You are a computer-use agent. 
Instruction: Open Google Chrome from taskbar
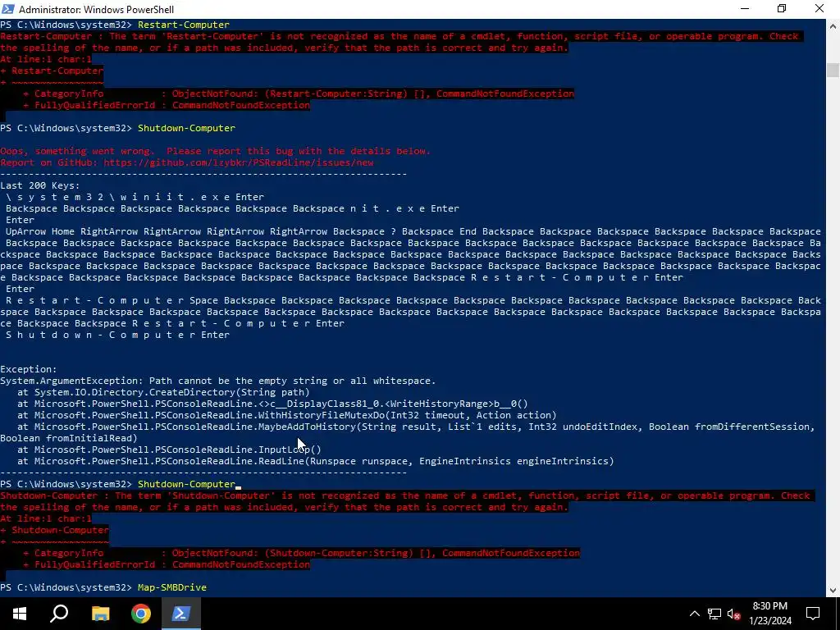coord(141,614)
